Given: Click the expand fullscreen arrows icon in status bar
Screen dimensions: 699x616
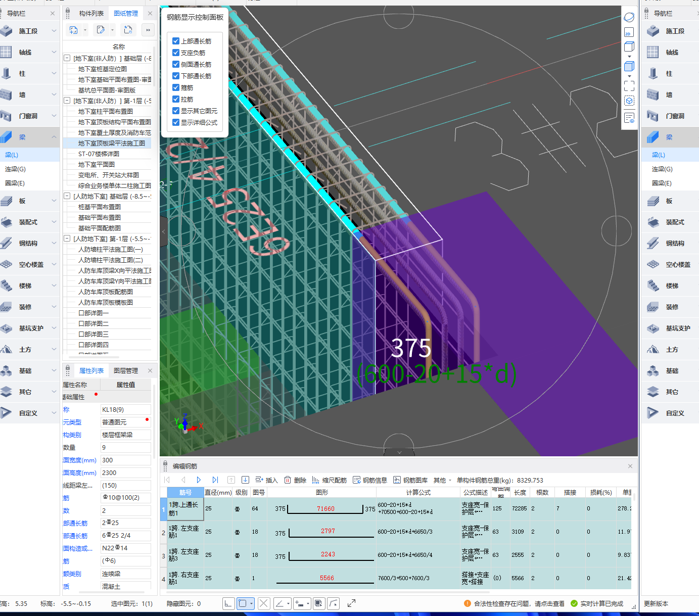Looking at the screenshot, I should (x=351, y=603).
